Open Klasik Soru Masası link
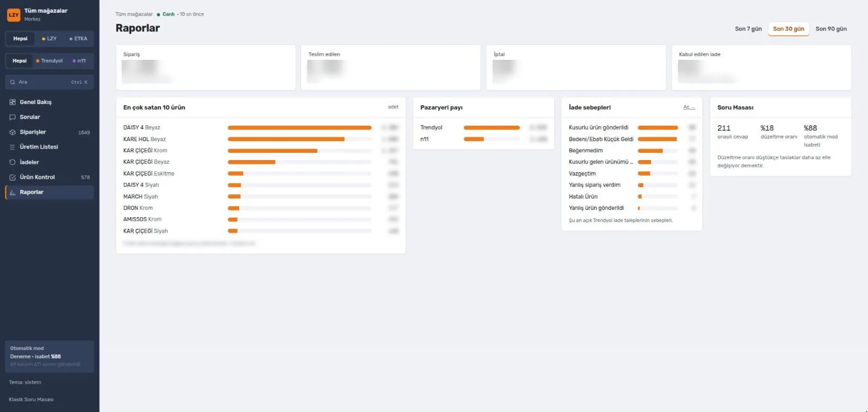This screenshot has width=868, height=412. click(x=31, y=399)
